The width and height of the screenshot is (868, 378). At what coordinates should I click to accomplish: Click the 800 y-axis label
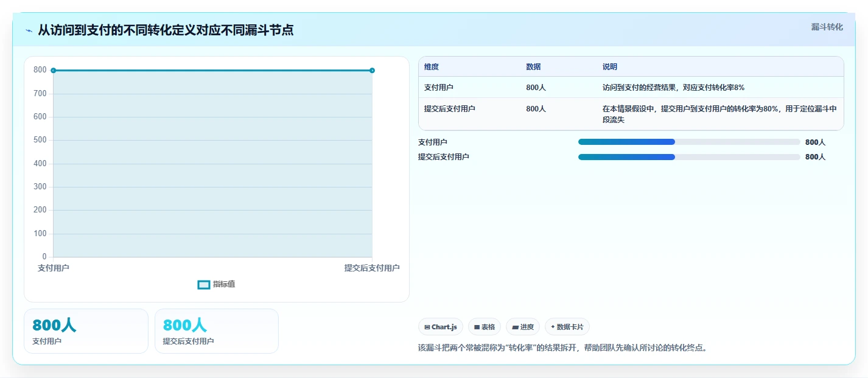(40, 70)
